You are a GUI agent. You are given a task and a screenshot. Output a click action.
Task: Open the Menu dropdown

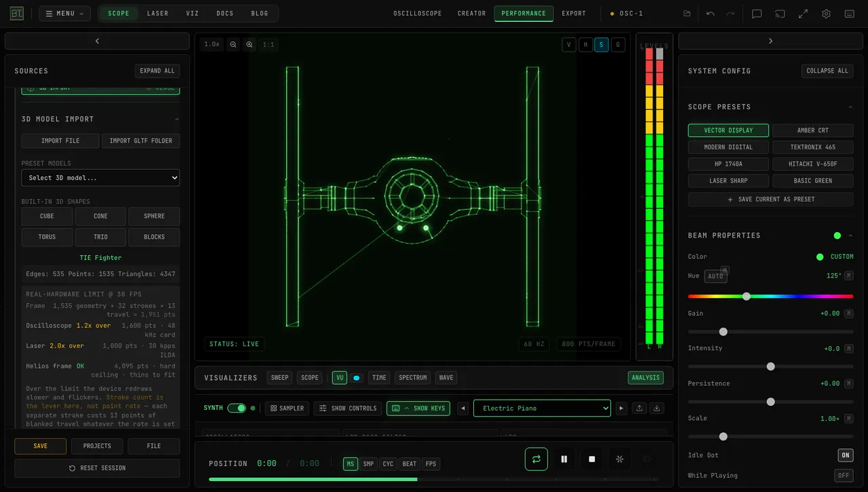[x=64, y=14]
